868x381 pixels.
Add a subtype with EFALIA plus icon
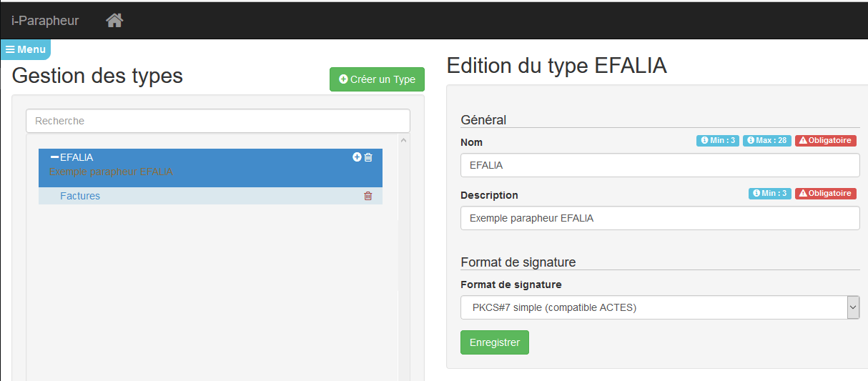357,157
